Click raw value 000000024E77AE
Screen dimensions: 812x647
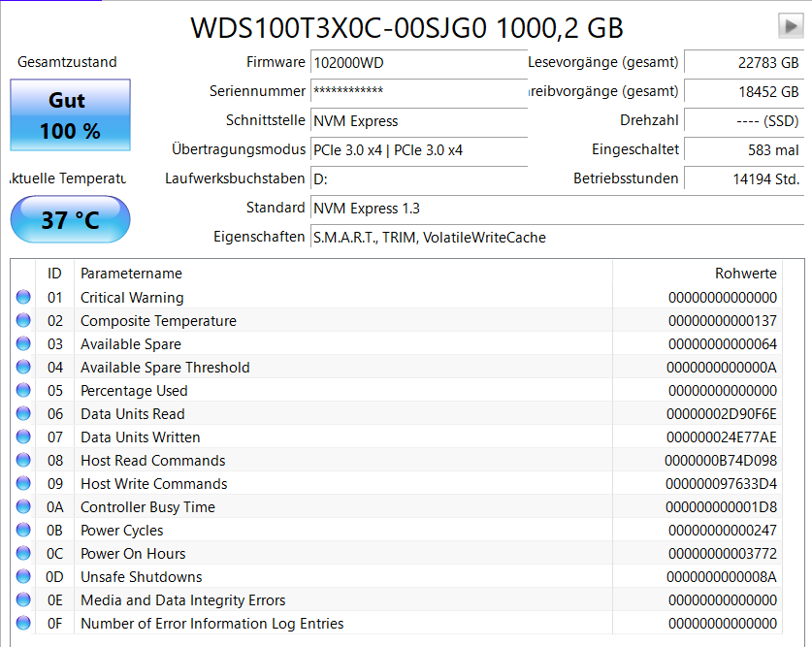(722, 437)
